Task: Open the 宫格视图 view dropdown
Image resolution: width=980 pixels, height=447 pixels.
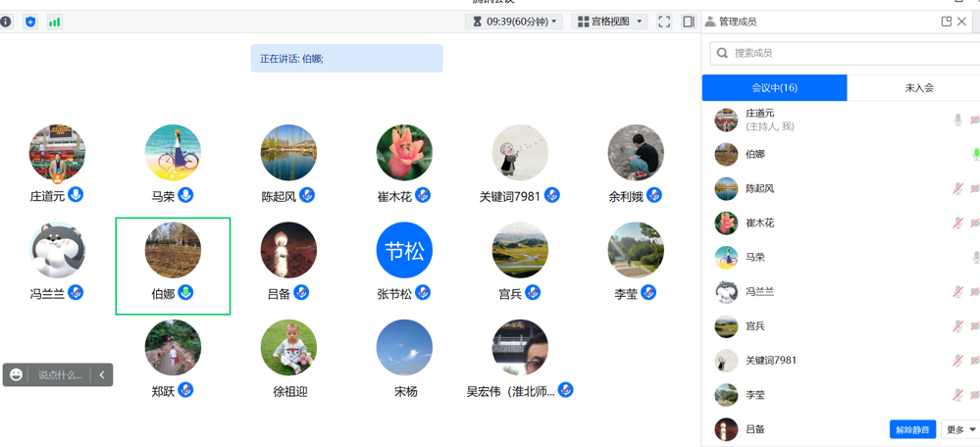Action: tap(609, 22)
